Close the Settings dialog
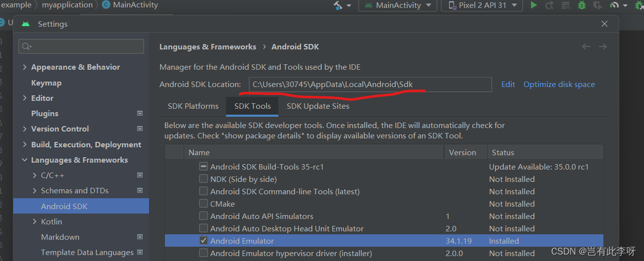This screenshot has height=261, width=644. (x=605, y=24)
